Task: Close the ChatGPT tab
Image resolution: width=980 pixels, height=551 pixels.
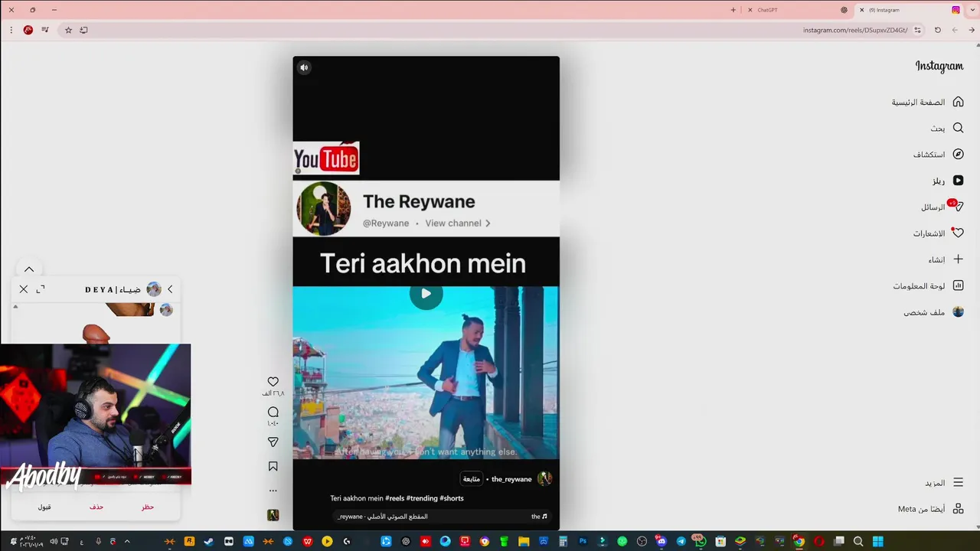Action: [750, 10]
